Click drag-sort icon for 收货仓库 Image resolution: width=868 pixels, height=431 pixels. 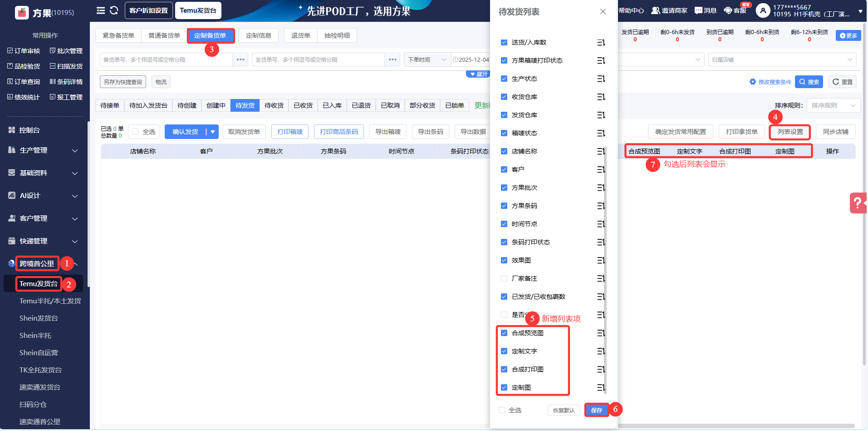[601, 97]
